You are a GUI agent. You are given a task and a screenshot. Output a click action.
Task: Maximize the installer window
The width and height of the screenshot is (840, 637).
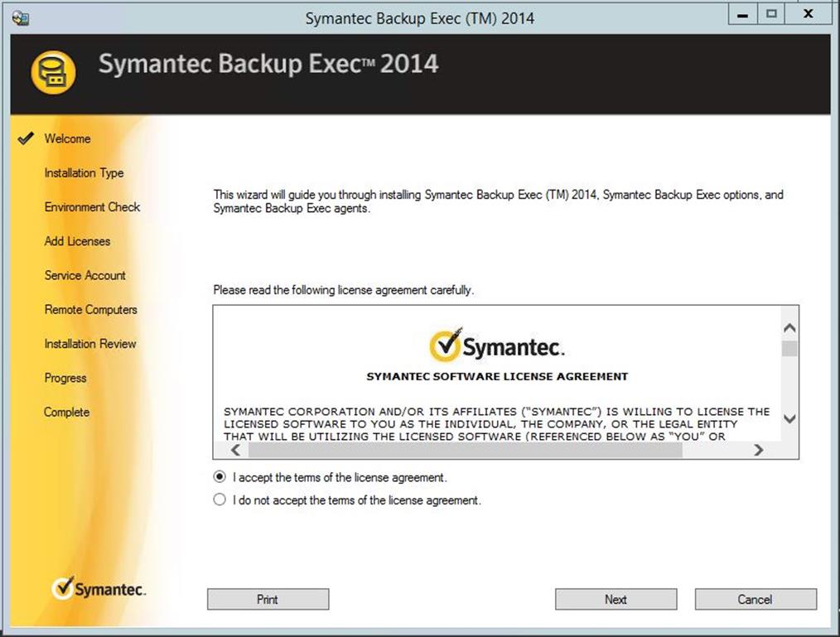pos(771,14)
